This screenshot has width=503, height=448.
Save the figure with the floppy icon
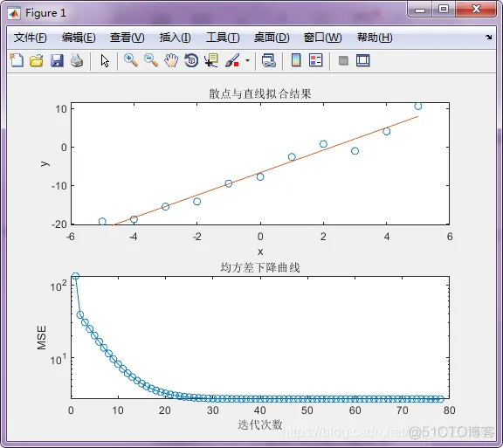click(57, 60)
